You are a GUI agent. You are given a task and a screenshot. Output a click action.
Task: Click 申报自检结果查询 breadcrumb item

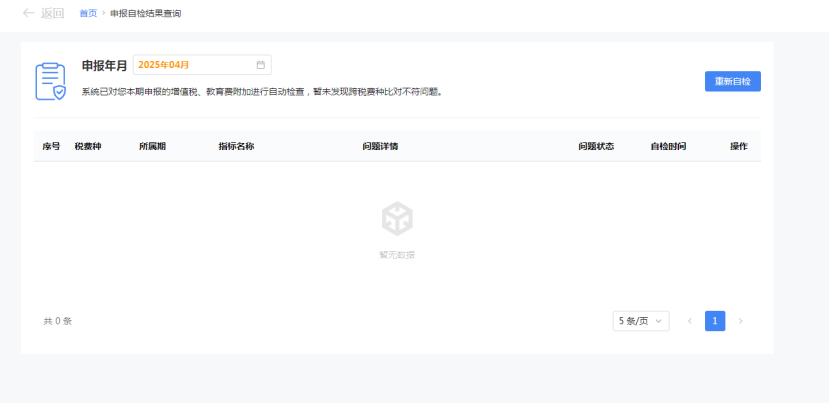tap(146, 13)
